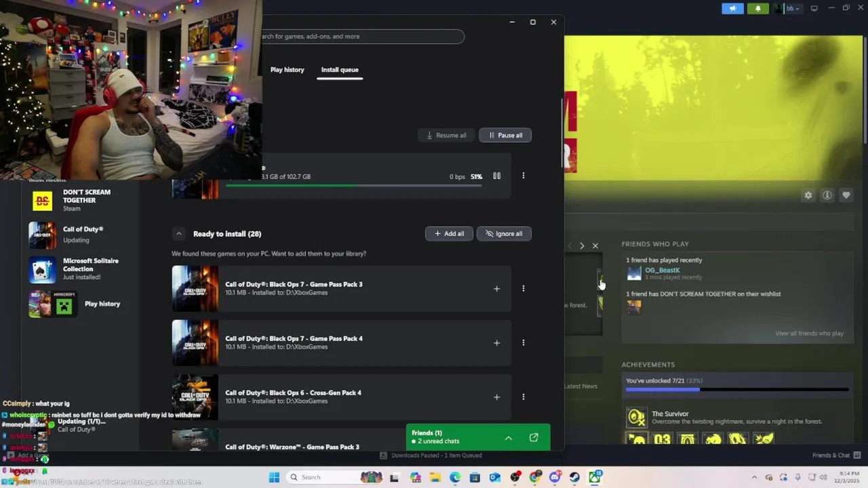Open Steam notifications bell
The image size is (868, 488).
(x=757, y=8)
